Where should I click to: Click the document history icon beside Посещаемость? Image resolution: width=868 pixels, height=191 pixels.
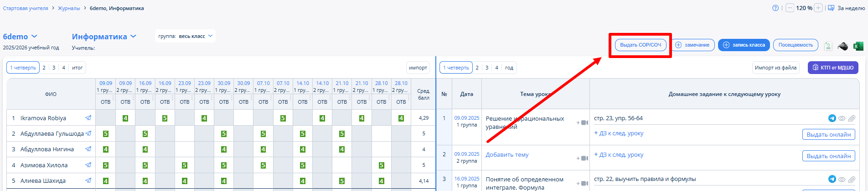point(828,46)
